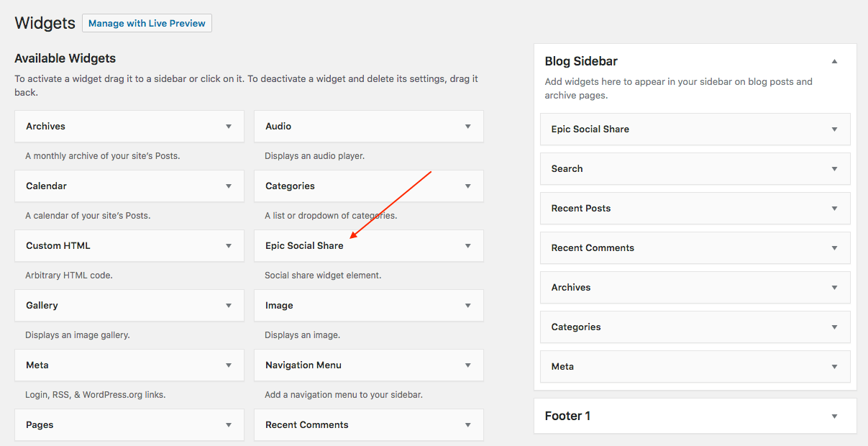Screen dimensions: 868x446
Task: Select the Epic Social Share available widget
Action: coord(304,246)
